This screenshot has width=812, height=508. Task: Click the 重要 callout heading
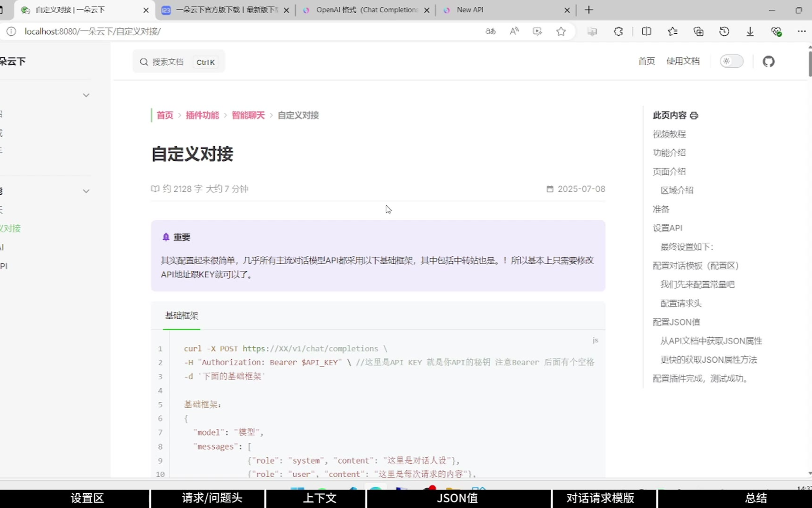(x=181, y=238)
